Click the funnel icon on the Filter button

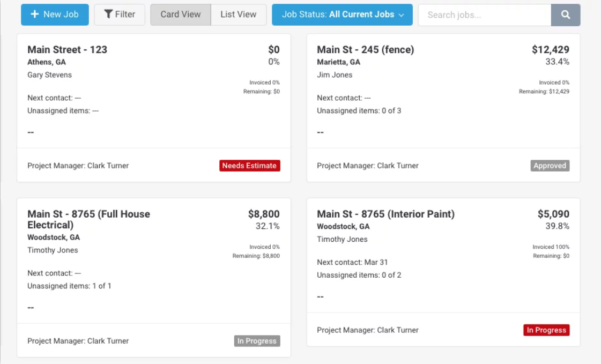(108, 14)
